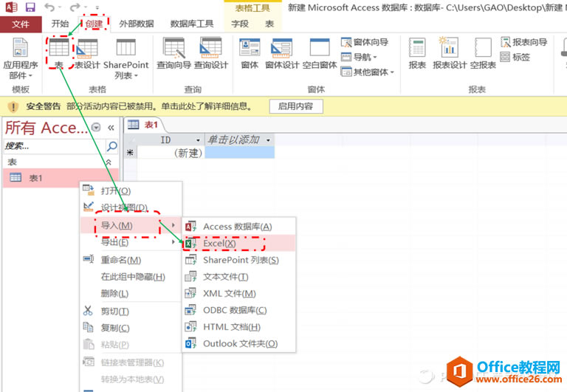Click the Undo arrow icon
This screenshot has width=567, height=392.
49,7
